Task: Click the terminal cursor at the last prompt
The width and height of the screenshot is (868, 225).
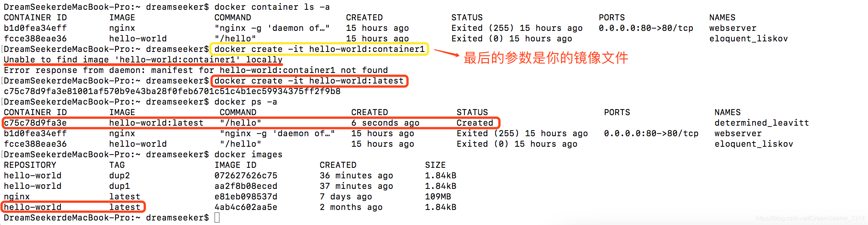Action: (217, 217)
